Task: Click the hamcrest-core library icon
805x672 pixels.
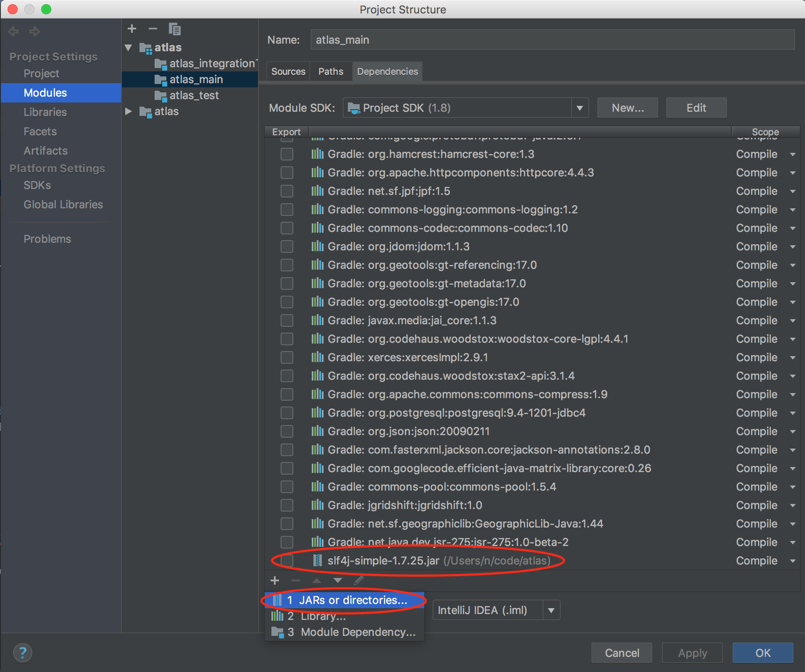Action: point(317,154)
